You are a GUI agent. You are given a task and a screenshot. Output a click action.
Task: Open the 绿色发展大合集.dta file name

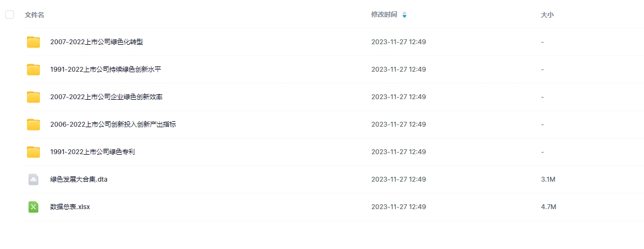pos(79,179)
